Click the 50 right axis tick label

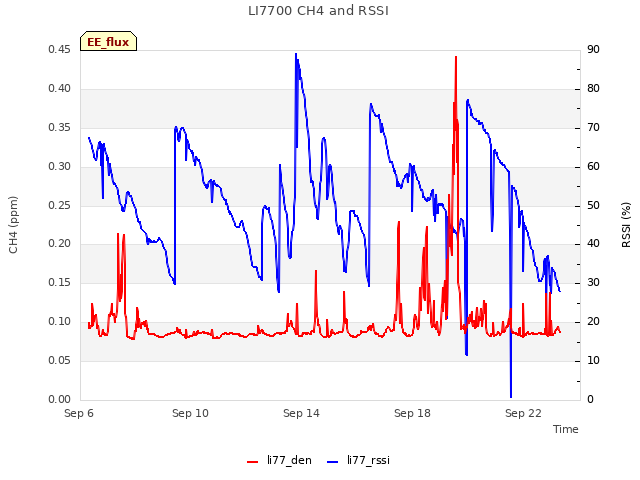(593, 205)
